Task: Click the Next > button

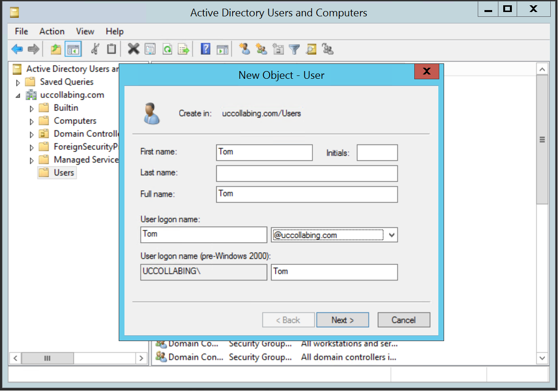Action: tap(342, 320)
